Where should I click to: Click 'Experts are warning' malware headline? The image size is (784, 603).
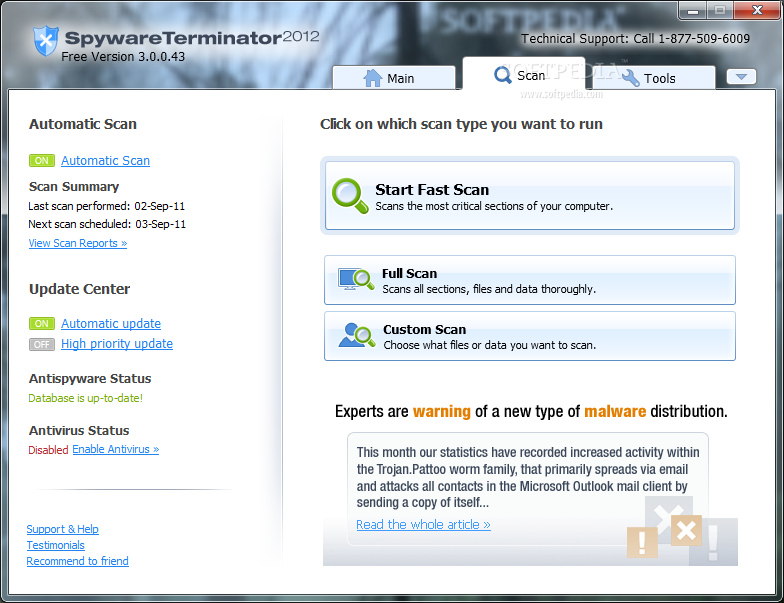(x=531, y=412)
